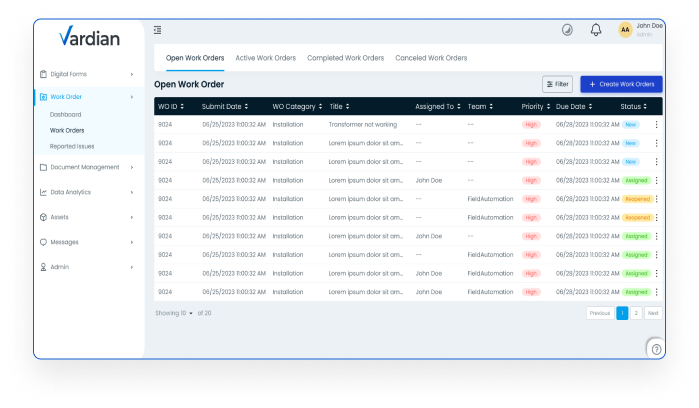Open Dashboard in Work Order submenu
The width and height of the screenshot is (699, 408).
pos(66,115)
